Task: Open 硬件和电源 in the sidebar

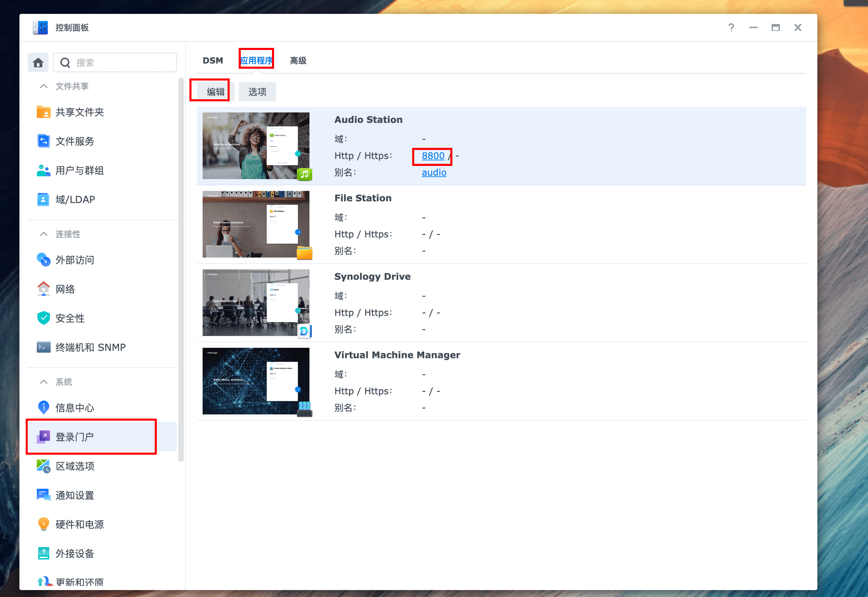Action: (x=102, y=524)
